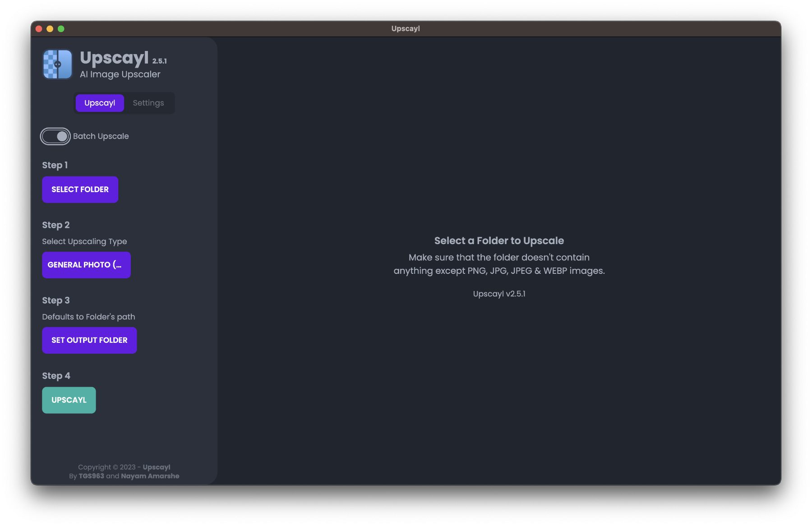Start upscaling with the green UPSCAYL button
The width and height of the screenshot is (812, 526).
(69, 400)
